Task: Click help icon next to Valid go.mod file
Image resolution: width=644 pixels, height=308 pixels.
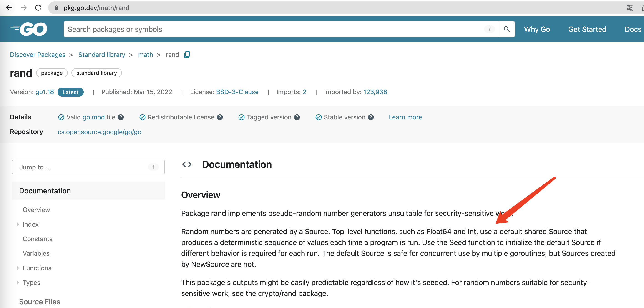Action: pos(121,117)
